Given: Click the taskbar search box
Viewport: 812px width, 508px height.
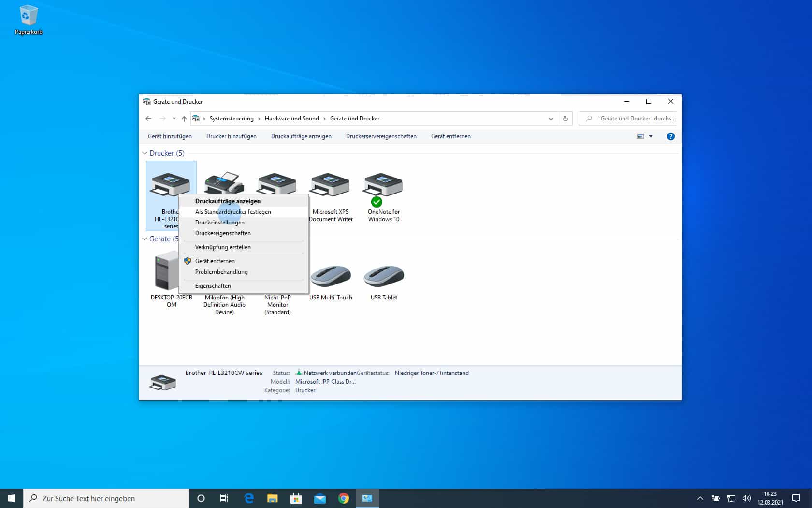Looking at the screenshot, I should click(x=106, y=498).
